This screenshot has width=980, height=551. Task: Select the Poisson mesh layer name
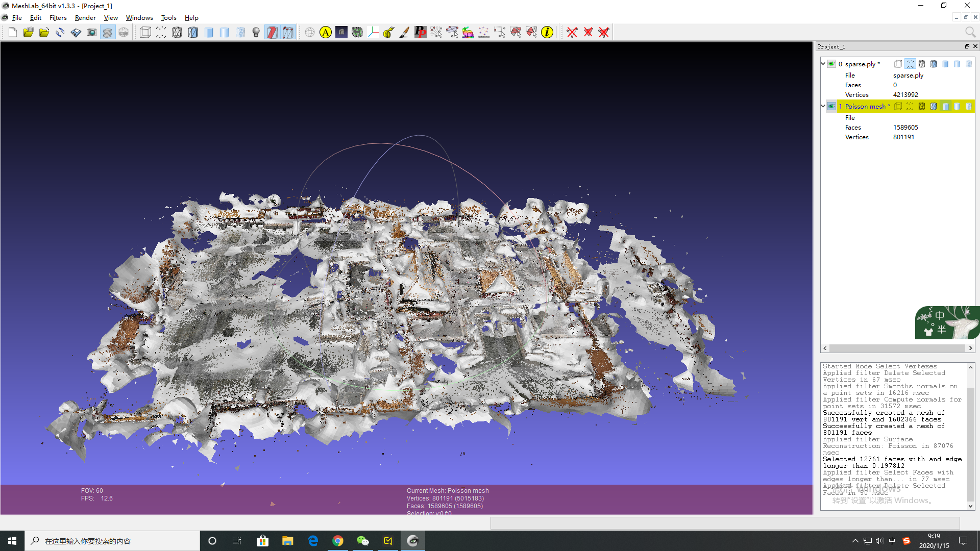865,106
